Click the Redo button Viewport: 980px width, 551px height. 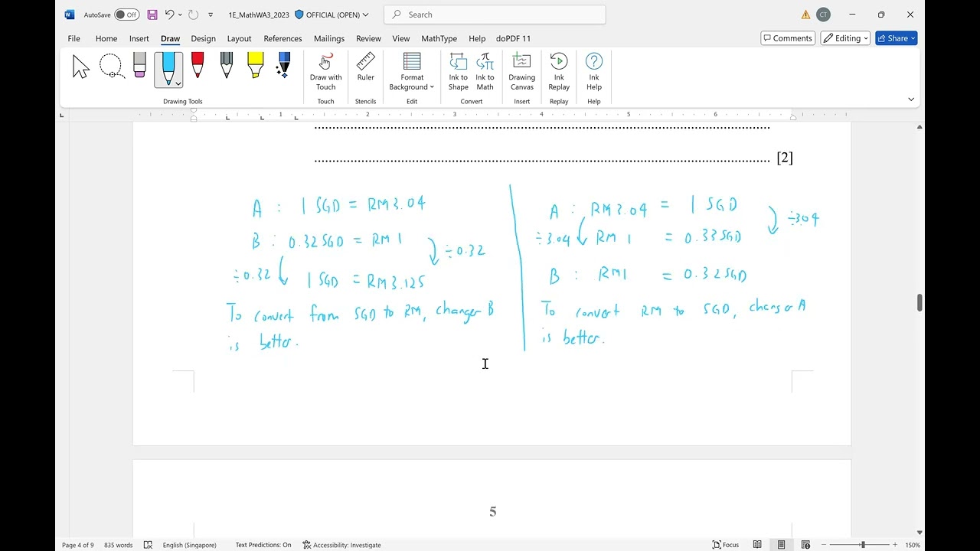pos(194,15)
